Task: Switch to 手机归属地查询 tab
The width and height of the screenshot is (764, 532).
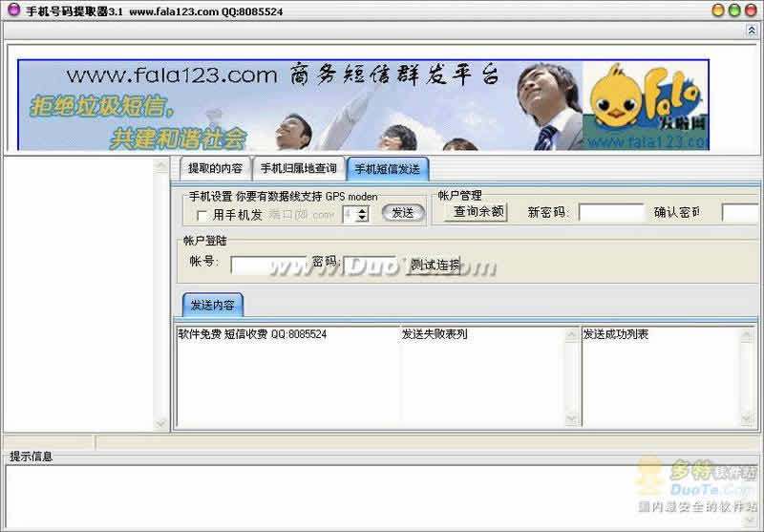Action: coord(298,168)
